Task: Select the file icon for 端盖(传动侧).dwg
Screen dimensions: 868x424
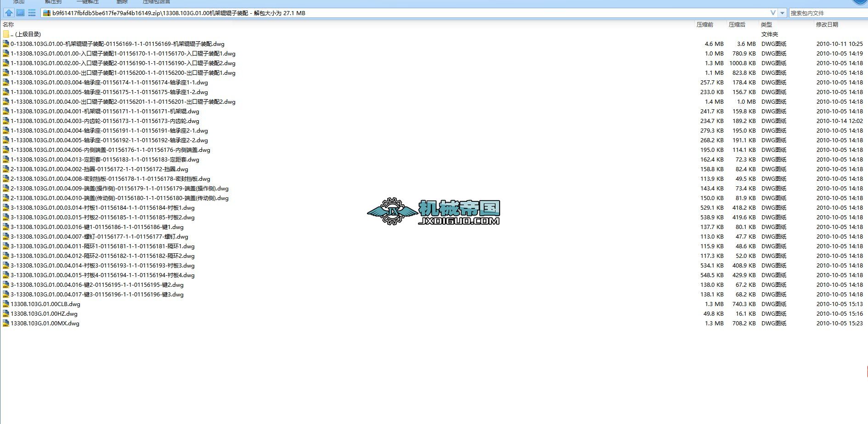Action: tap(6, 198)
